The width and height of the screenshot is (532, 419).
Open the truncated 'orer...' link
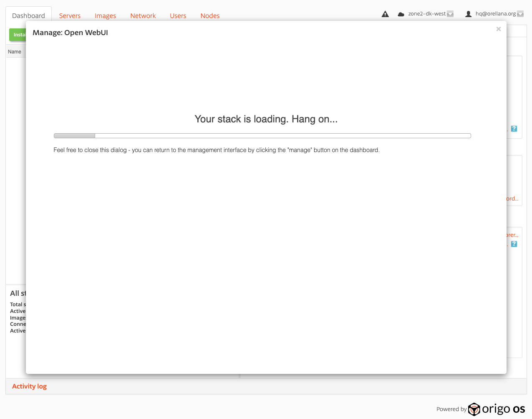click(x=512, y=235)
